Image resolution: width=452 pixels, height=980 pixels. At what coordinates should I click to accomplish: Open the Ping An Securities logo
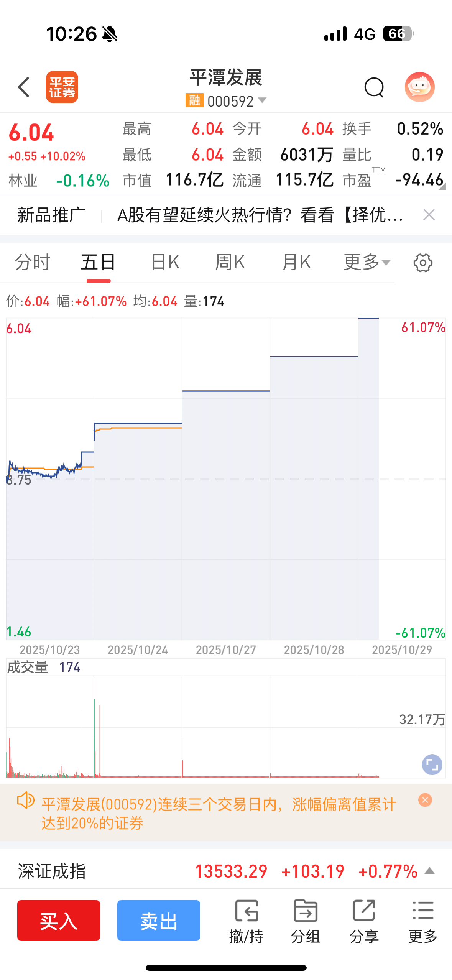click(62, 87)
